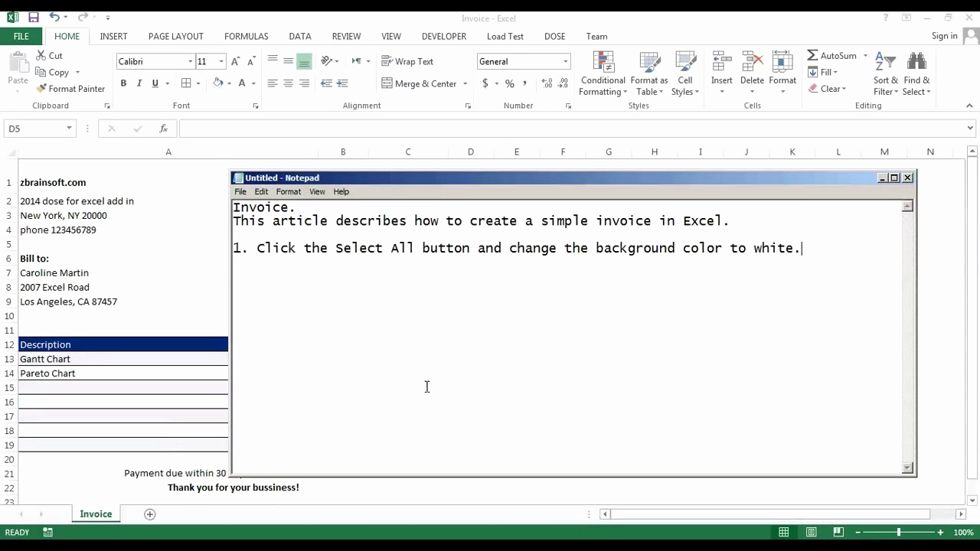Viewport: 980px width, 551px height.
Task: Click the Paste clipboard icon
Action: (x=18, y=64)
